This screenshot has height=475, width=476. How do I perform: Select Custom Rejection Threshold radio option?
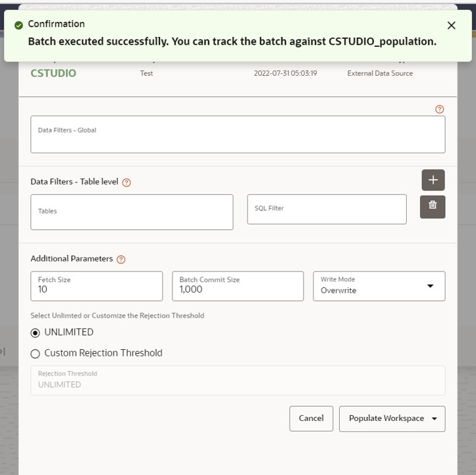point(35,354)
